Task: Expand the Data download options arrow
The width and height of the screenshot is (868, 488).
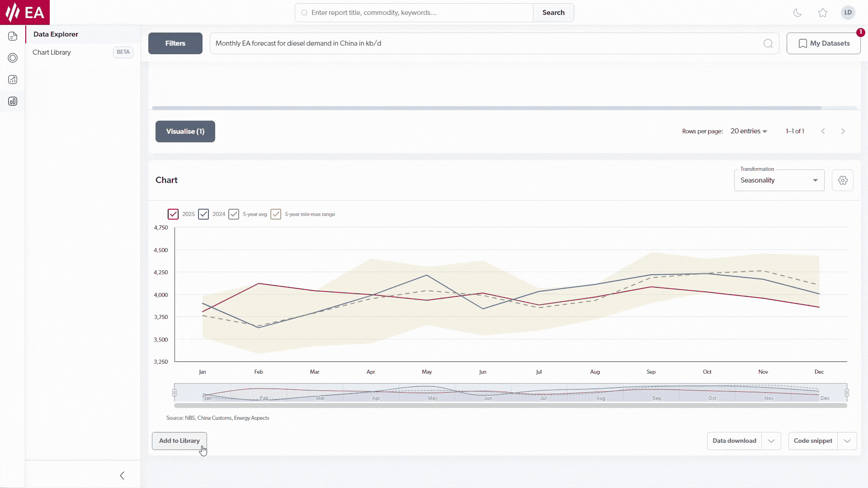Action: [771, 441]
